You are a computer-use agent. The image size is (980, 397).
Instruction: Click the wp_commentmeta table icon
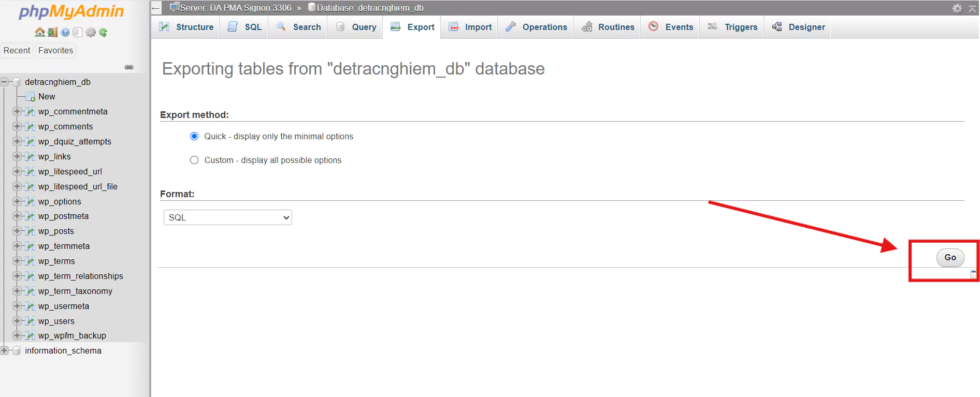coord(31,112)
